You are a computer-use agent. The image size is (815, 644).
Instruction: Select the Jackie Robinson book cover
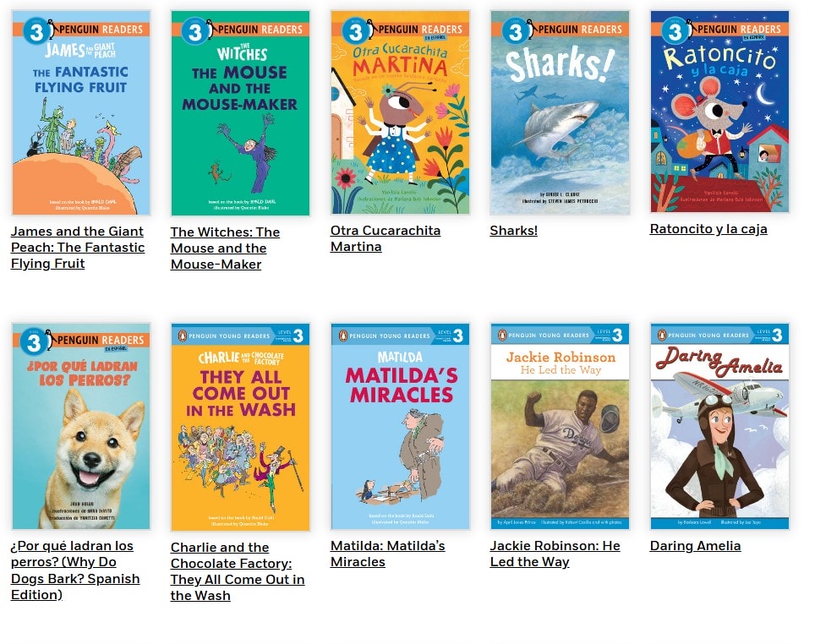tap(560, 426)
